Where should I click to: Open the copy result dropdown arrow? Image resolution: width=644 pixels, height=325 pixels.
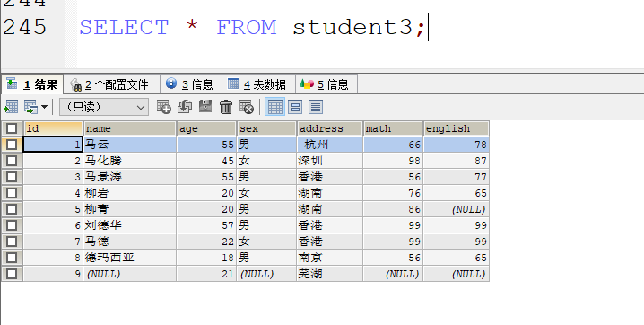[x=44, y=107]
